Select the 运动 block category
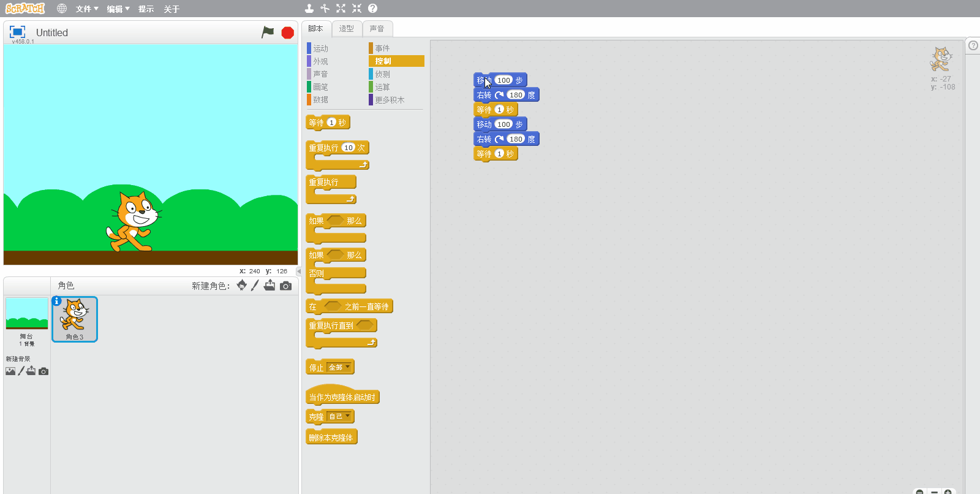 click(320, 48)
